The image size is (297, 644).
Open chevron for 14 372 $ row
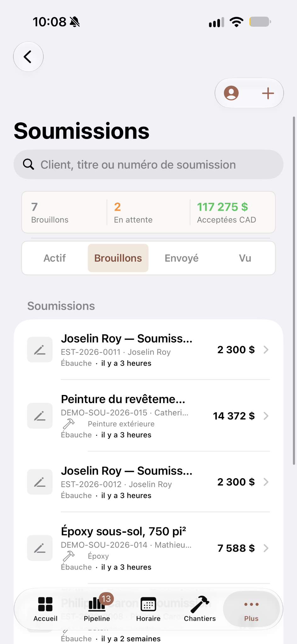(x=266, y=416)
